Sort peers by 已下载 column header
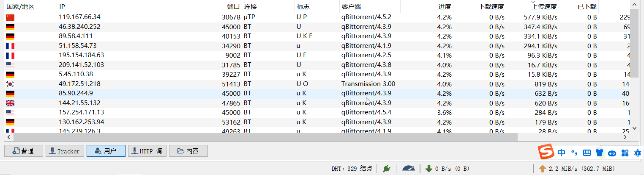 [579, 7]
